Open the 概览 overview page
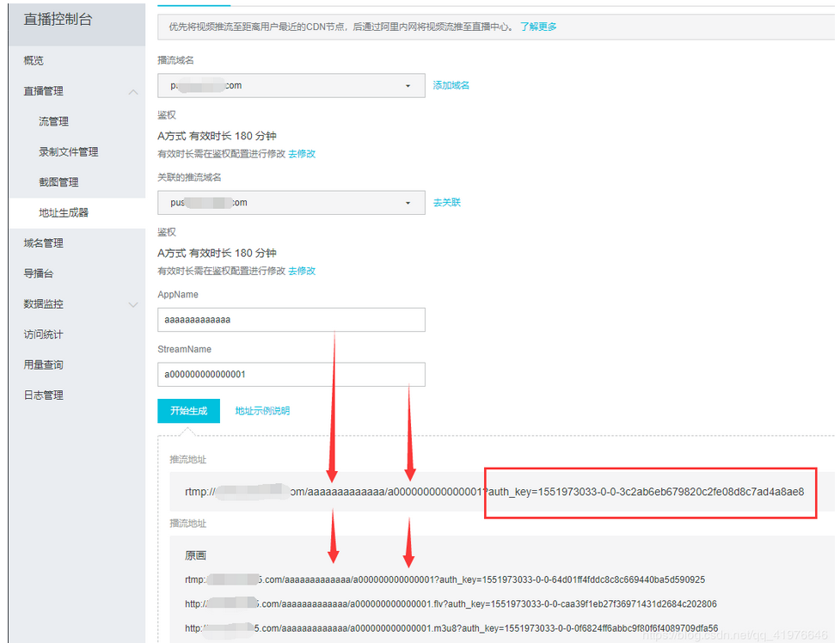 pyautogui.click(x=34, y=60)
